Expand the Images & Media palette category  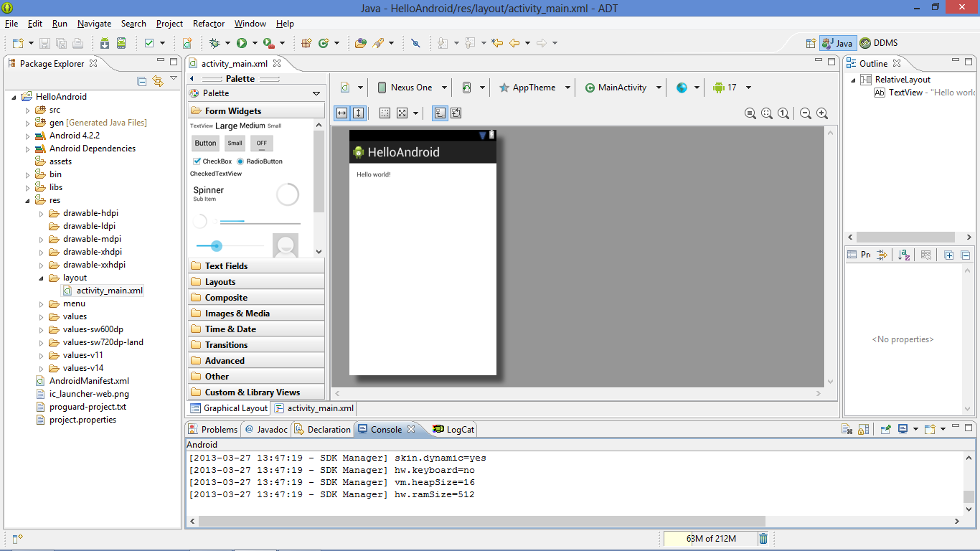[256, 313]
